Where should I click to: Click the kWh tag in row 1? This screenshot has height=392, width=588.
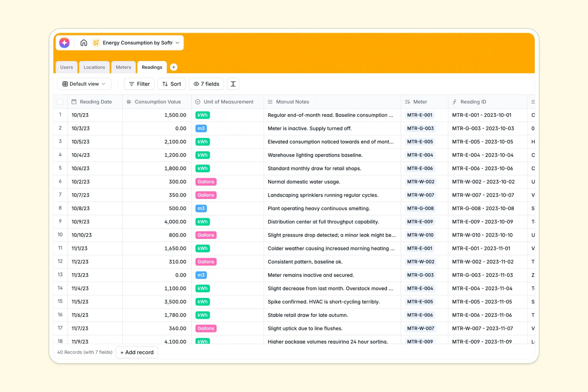(x=203, y=115)
